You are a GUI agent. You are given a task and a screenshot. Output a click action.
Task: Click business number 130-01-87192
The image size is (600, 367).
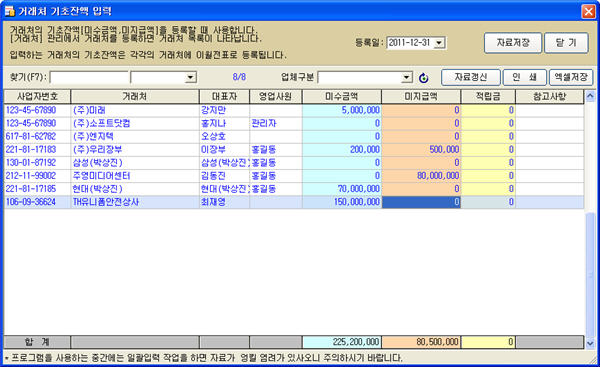tap(37, 163)
